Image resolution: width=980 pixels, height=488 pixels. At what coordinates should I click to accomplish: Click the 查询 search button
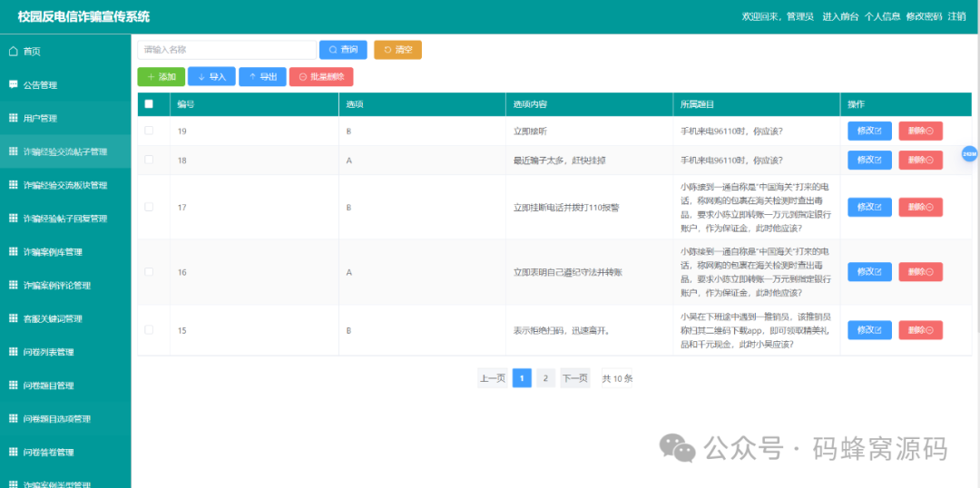343,50
